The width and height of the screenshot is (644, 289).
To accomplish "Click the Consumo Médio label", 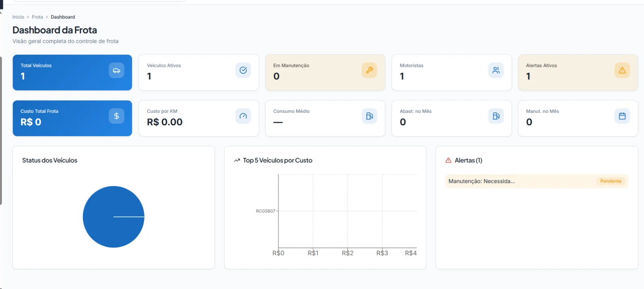I will tap(291, 111).
